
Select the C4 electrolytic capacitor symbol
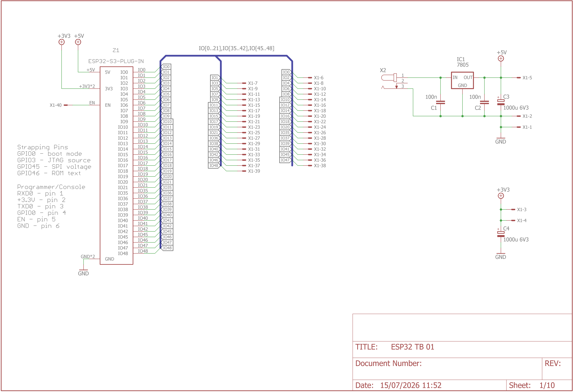501,234
